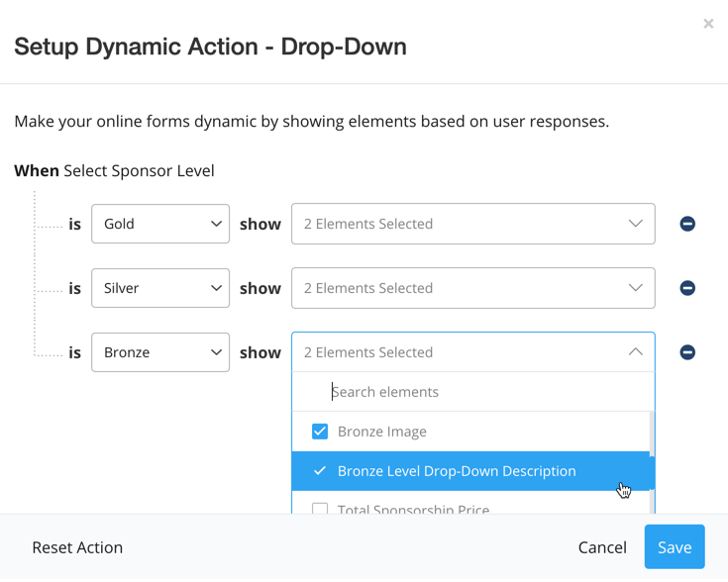Open the Silver value dropdown
This screenshot has width=728, height=582.
click(160, 288)
